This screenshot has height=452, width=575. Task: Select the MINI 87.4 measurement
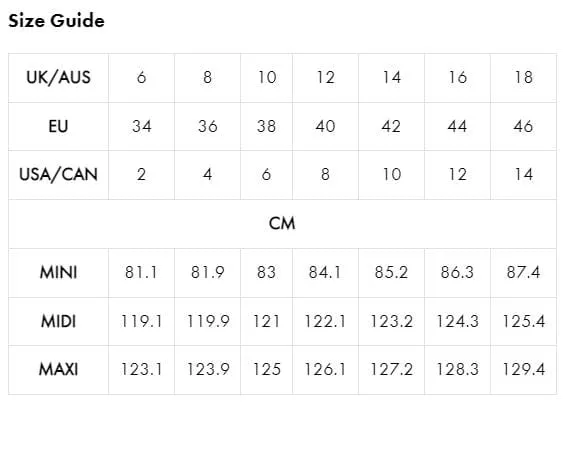click(523, 272)
